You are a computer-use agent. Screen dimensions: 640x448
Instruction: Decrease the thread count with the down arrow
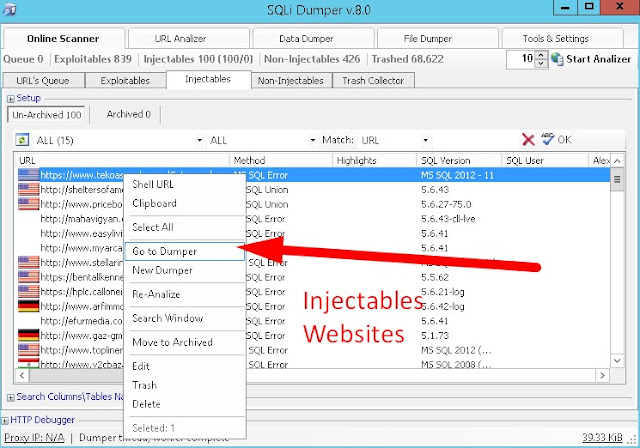click(541, 63)
